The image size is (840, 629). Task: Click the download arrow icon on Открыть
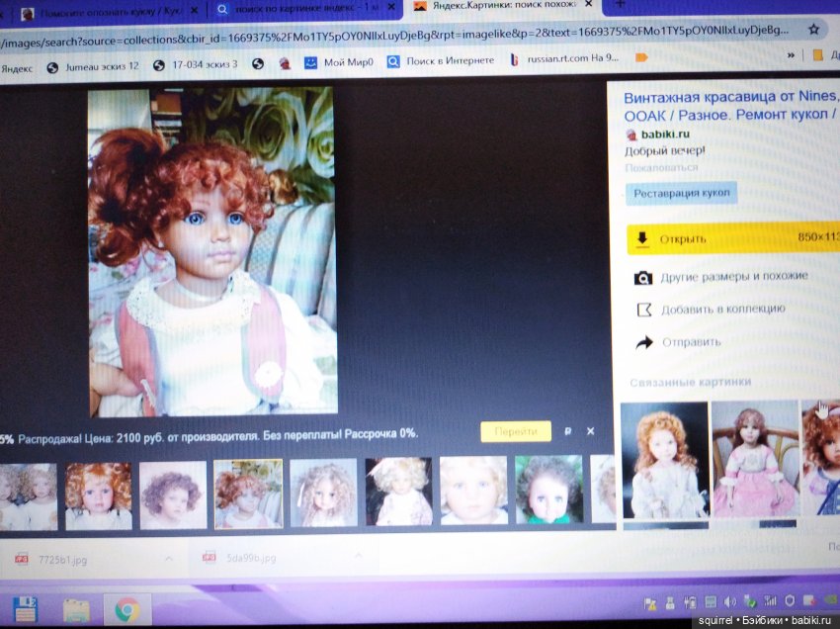642,238
